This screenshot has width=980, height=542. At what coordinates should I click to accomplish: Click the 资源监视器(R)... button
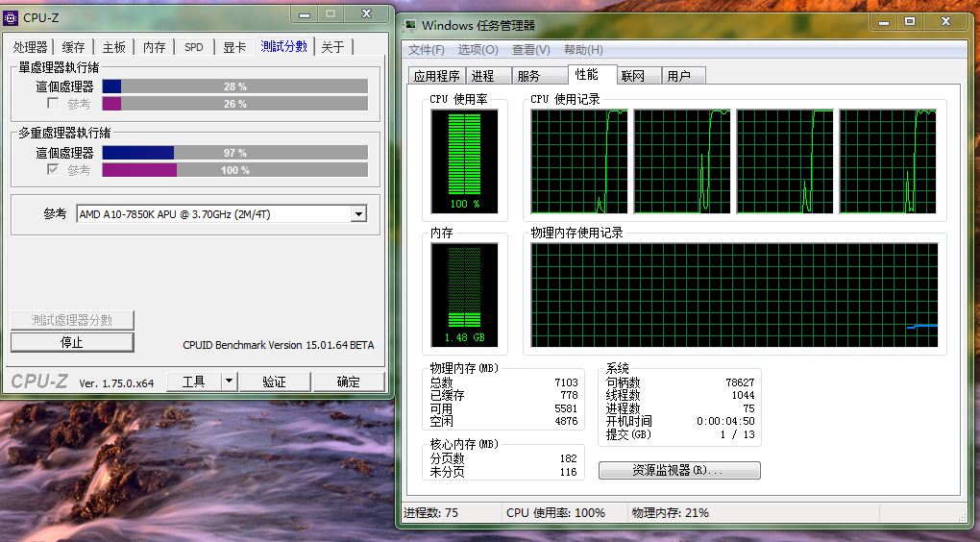[x=679, y=471]
